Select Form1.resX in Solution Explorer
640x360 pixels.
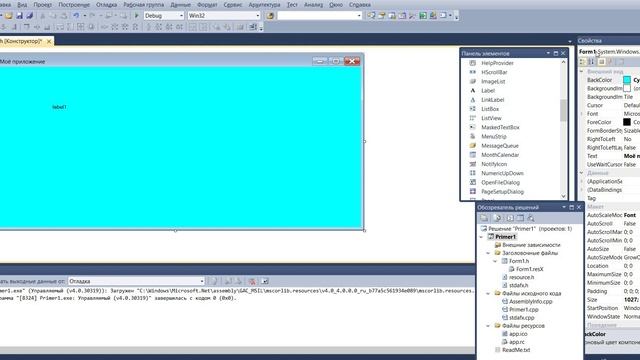[530, 269]
